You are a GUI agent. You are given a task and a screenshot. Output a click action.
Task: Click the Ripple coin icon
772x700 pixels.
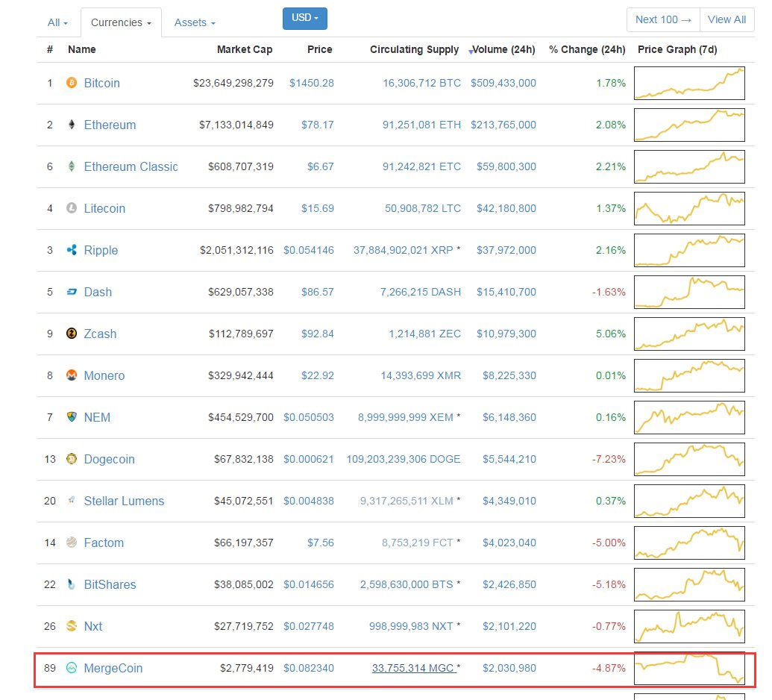71,250
